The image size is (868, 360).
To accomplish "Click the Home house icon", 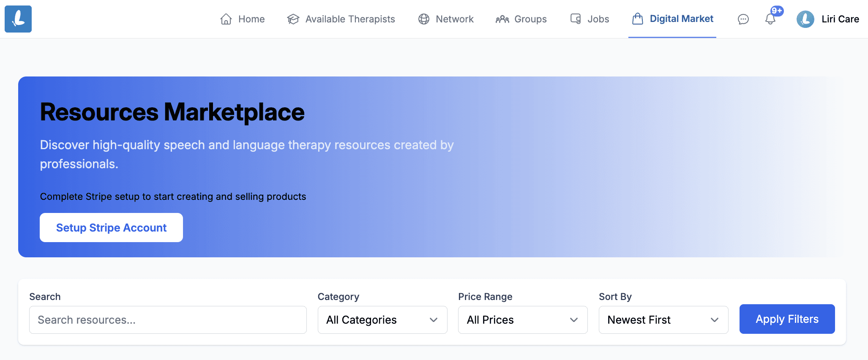I will (226, 19).
